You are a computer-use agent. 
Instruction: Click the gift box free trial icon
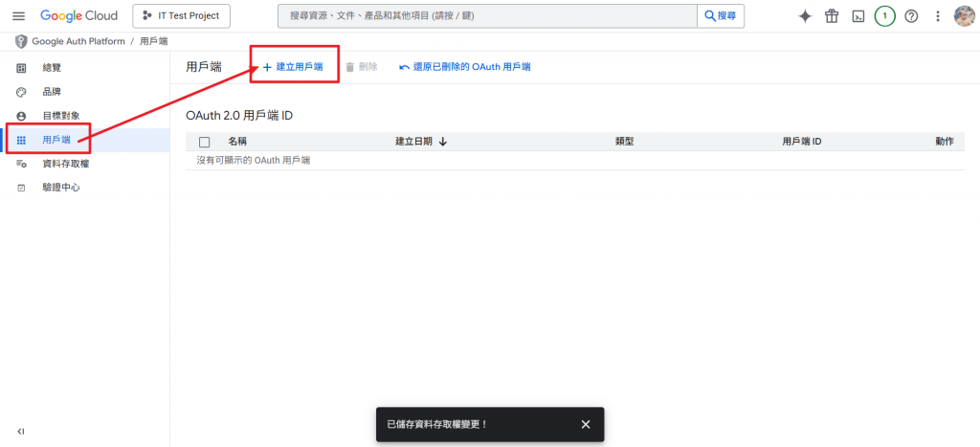tap(832, 16)
